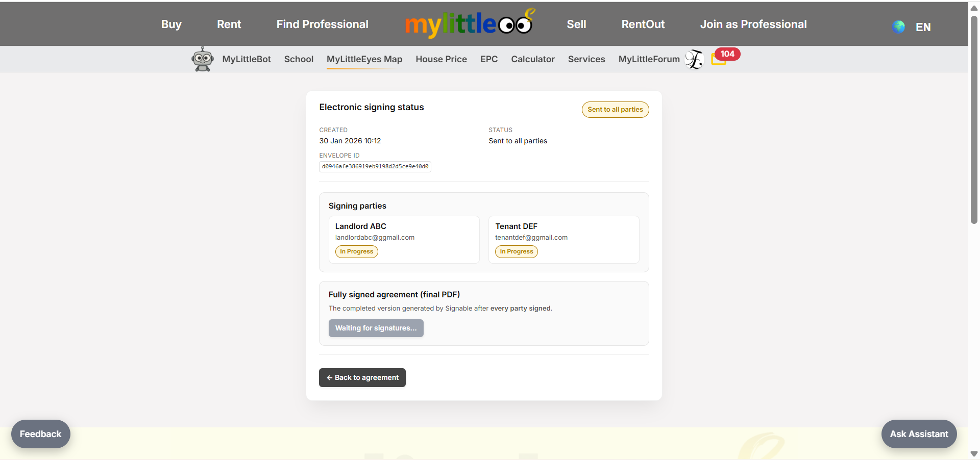Open the House Price tab
The width and height of the screenshot is (980, 460).
(x=441, y=59)
